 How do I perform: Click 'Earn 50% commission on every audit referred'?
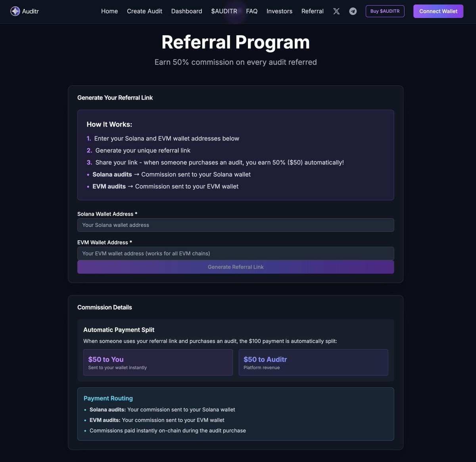(x=236, y=62)
